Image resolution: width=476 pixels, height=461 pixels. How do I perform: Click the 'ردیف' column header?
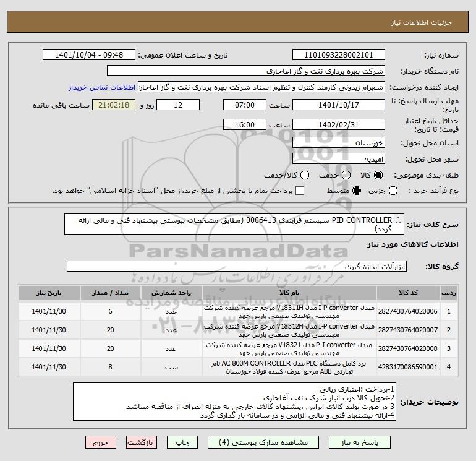tap(449, 293)
